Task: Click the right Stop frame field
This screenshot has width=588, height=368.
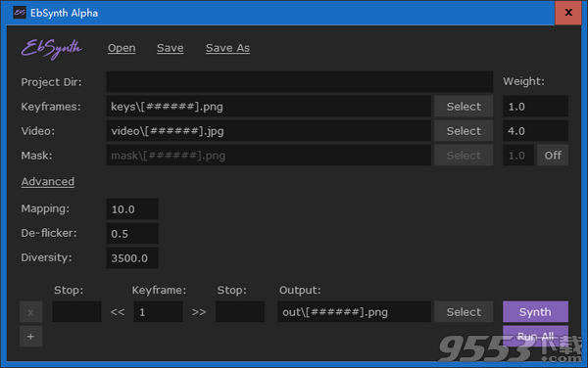Action: click(x=240, y=312)
